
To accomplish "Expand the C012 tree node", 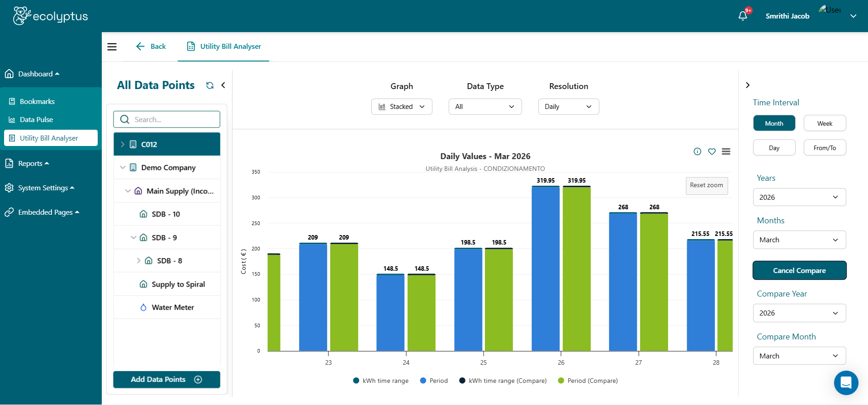I will tap(123, 145).
